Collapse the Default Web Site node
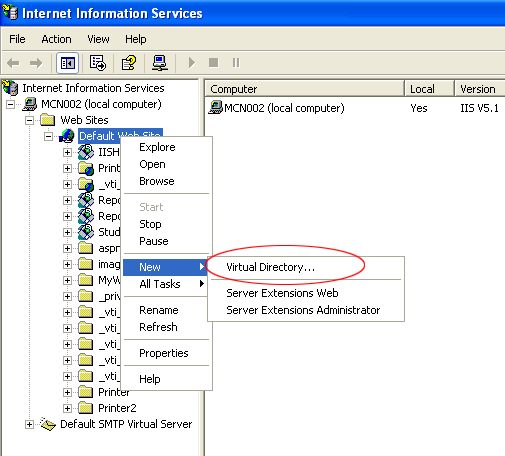Image resolution: width=505 pixels, height=456 pixels. click(x=49, y=136)
